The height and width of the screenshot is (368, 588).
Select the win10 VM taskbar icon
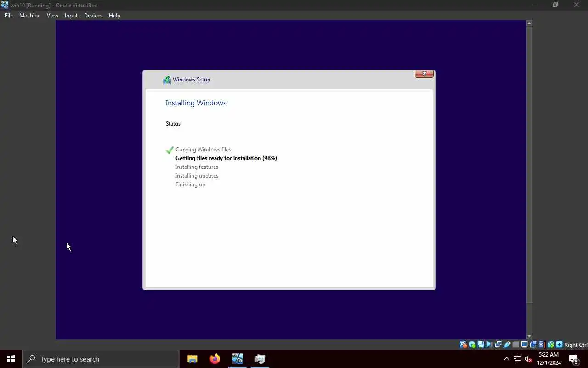(x=237, y=359)
